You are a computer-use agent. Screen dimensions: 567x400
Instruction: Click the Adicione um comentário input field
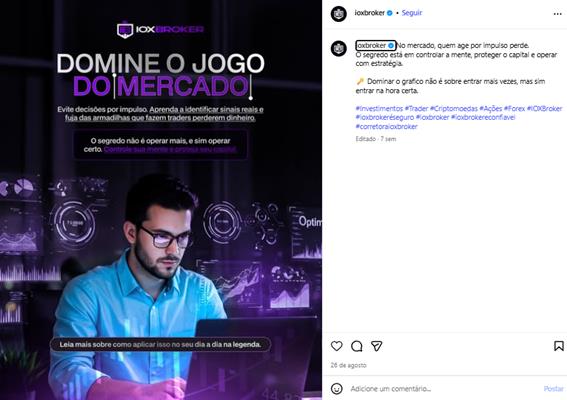(443, 389)
